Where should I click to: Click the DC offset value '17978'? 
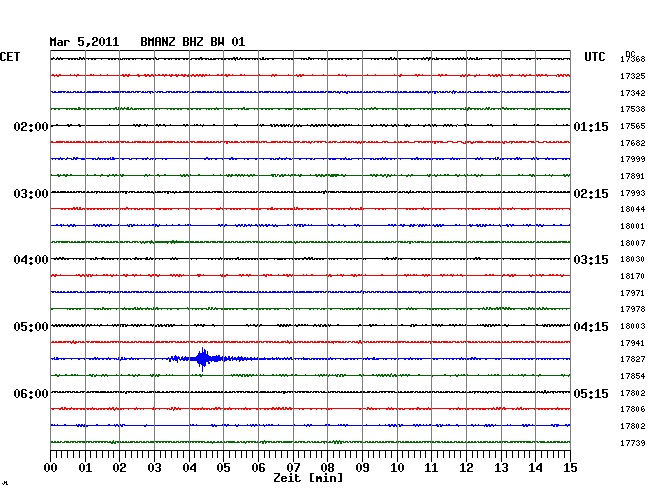point(633,310)
